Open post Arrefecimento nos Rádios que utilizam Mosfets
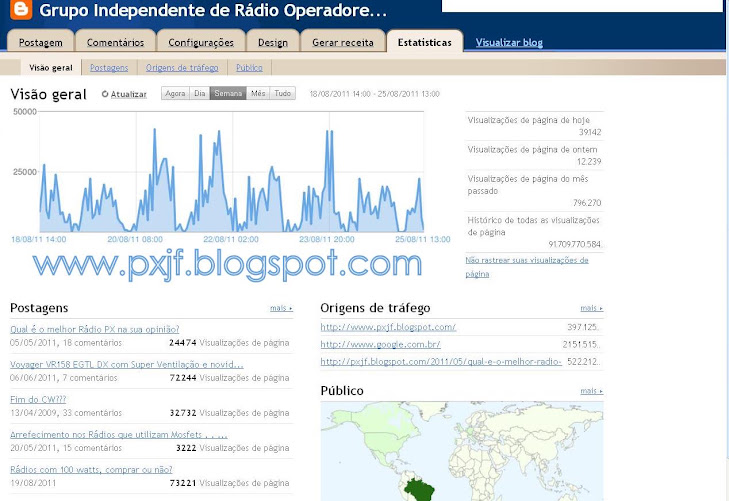 click(x=119, y=435)
